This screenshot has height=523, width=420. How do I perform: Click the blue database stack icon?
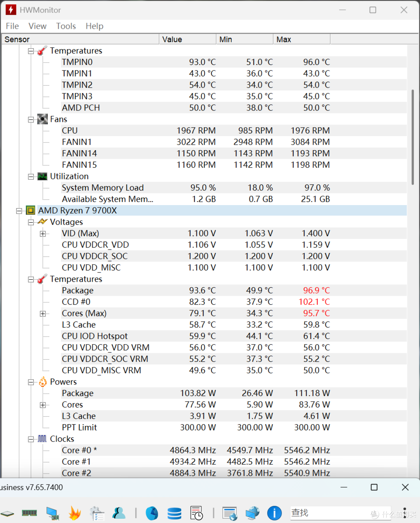click(x=174, y=514)
